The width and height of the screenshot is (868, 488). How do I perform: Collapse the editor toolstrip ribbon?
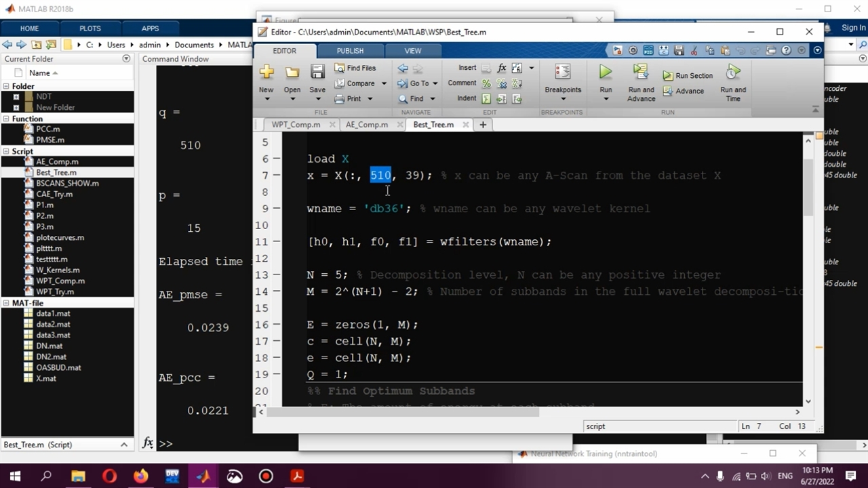815,109
